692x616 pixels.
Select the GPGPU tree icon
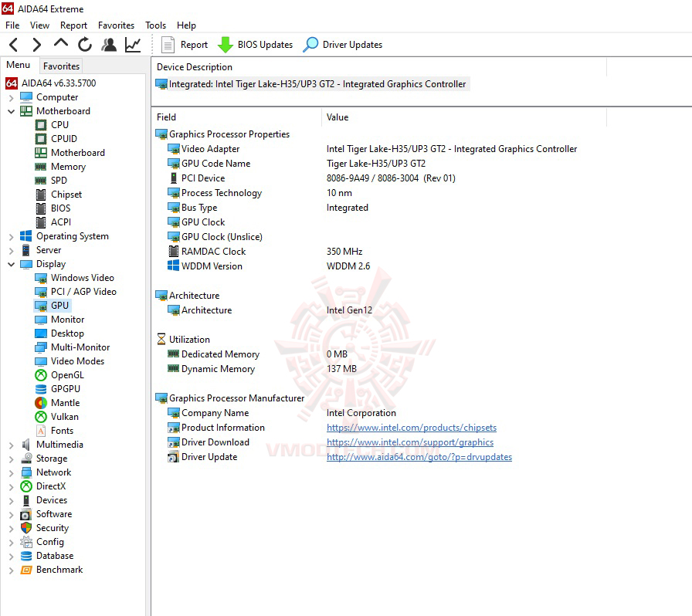41,389
